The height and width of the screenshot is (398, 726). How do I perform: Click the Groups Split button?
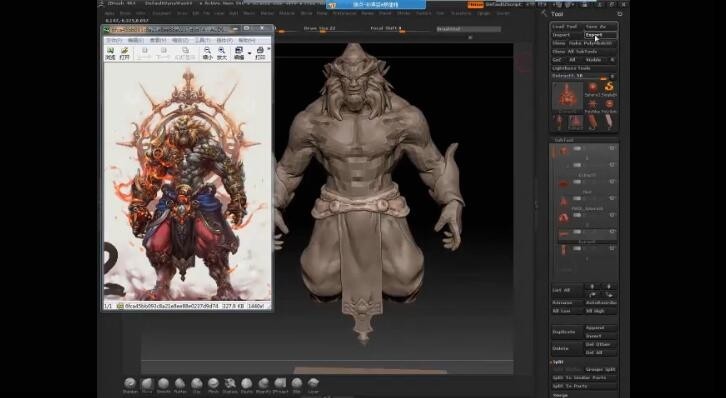pyautogui.click(x=601, y=370)
